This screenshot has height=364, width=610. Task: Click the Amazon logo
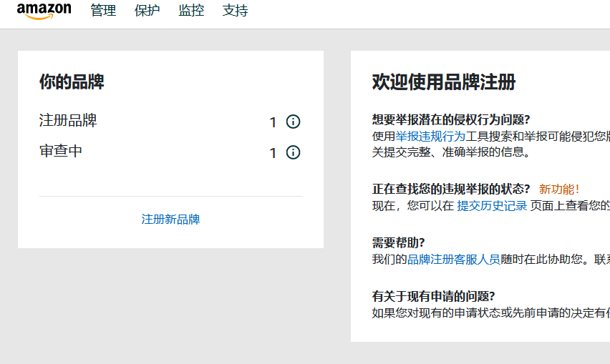click(x=44, y=11)
